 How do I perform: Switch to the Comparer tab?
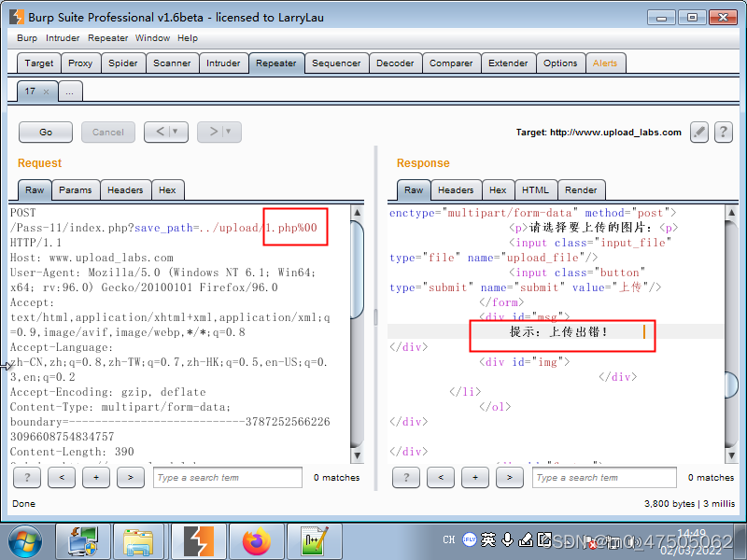(451, 63)
